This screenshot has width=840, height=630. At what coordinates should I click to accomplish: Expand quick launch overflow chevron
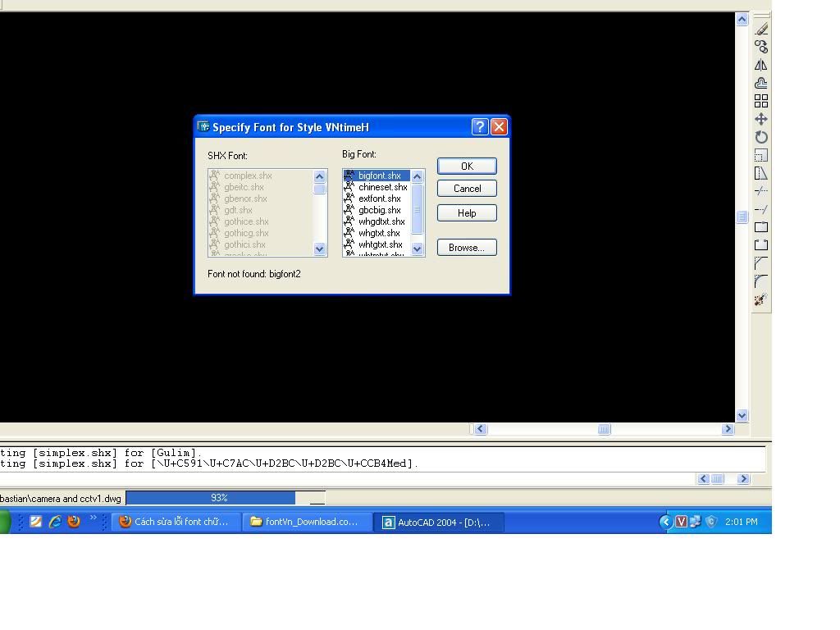[x=94, y=518]
